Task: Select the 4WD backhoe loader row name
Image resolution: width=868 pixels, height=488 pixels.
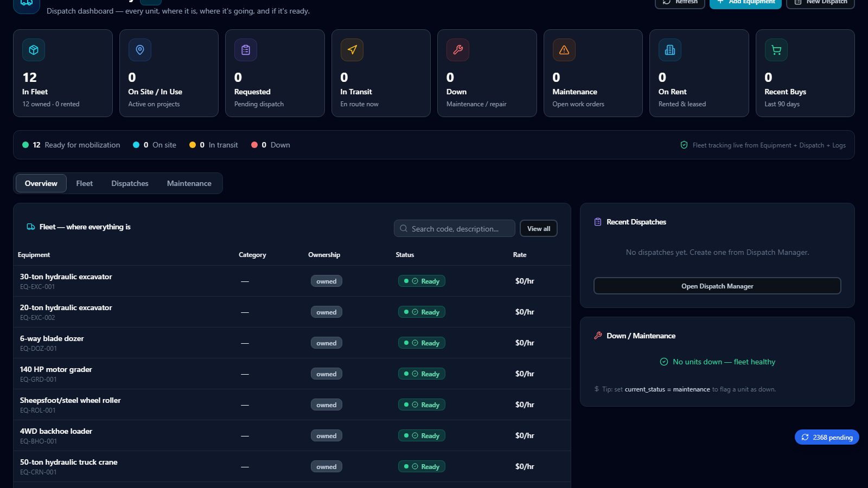Action: click(56, 431)
